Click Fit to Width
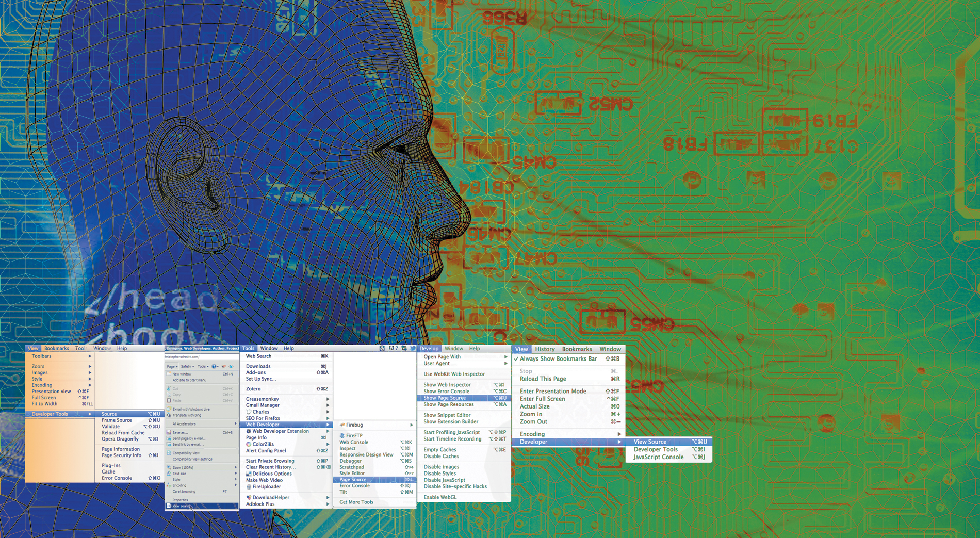The image size is (980, 538). tap(44, 404)
